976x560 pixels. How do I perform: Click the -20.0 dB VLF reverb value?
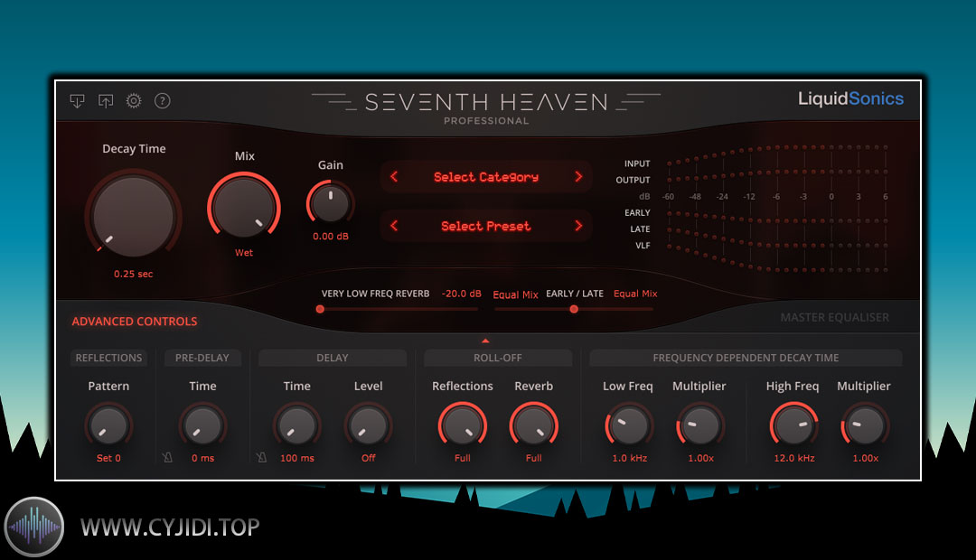point(461,293)
